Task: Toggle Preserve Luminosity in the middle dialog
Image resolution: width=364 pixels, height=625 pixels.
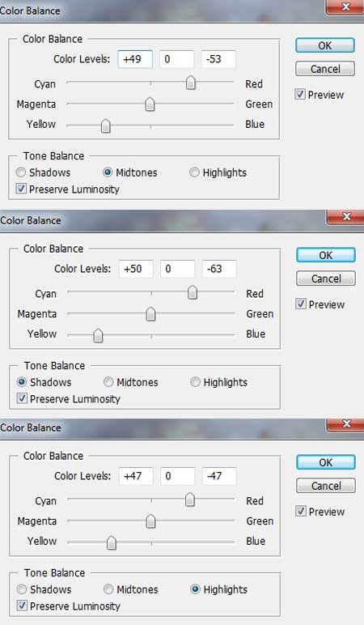Action: tap(22, 398)
